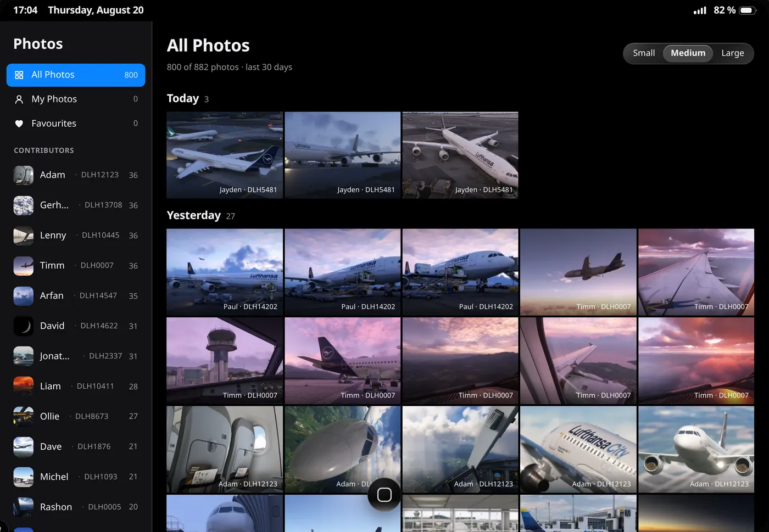Click flight ID DLH1876 next to Dave
Image resolution: width=769 pixels, height=532 pixels.
(94, 447)
